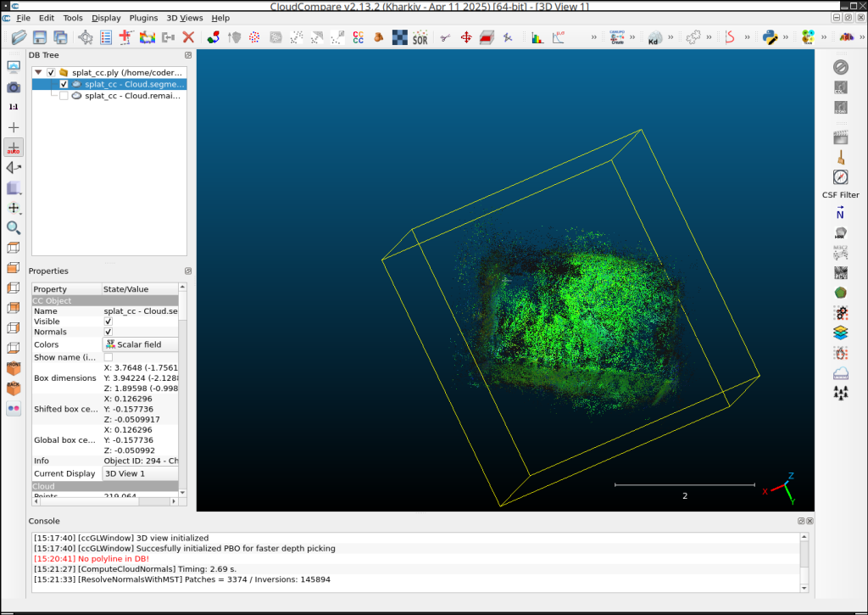The height and width of the screenshot is (615, 868).
Task: Click the Kd-tree plugin toolbar button
Action: pos(654,37)
